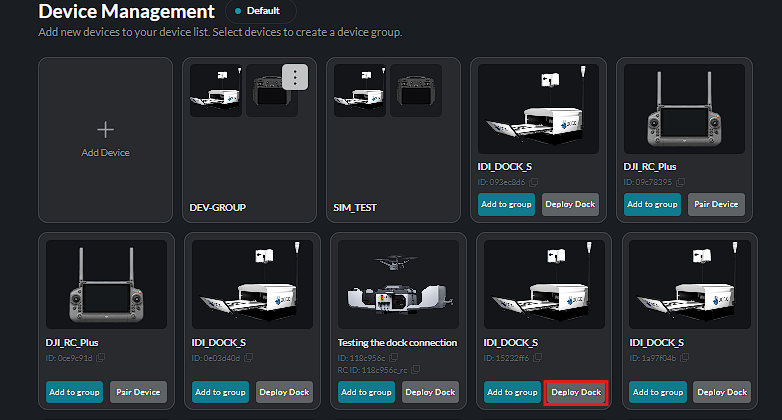Viewport: 782px width, 420px height.
Task: Copy ID 118c956c using copy icon
Action: pyautogui.click(x=393, y=358)
